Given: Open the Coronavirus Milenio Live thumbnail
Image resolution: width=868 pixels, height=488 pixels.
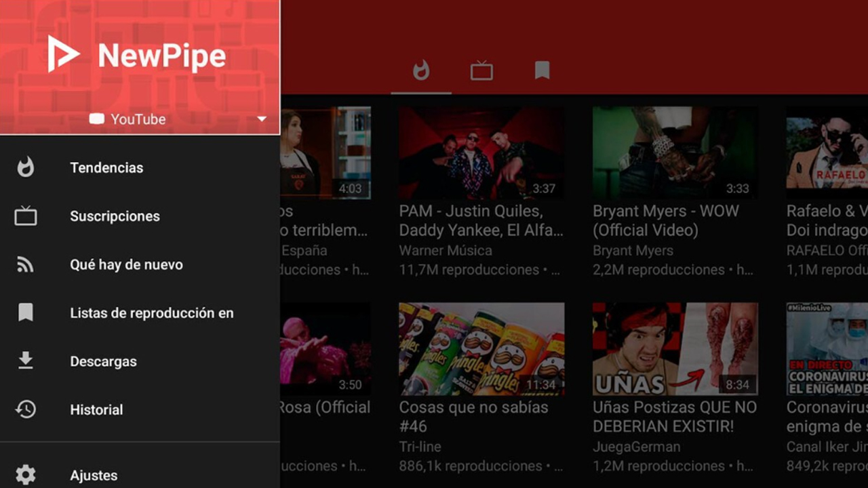Looking at the screenshot, I should pyautogui.click(x=827, y=349).
